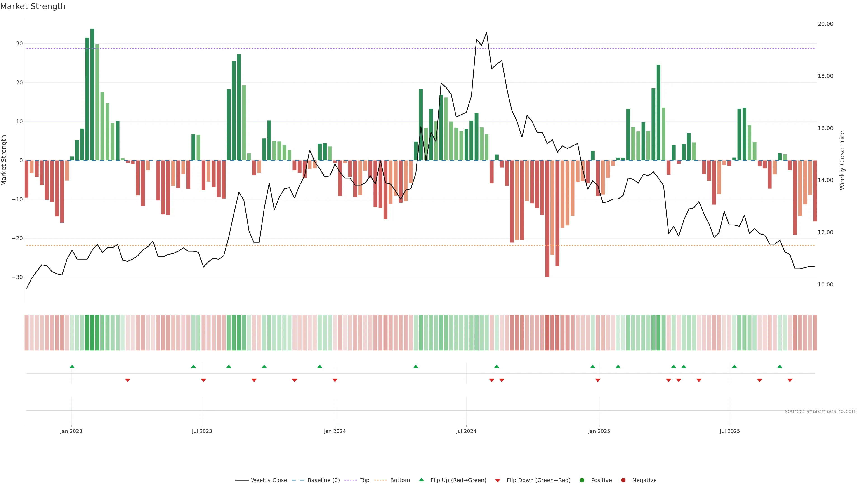Click the dark red Negative legend circle
The height and width of the screenshot is (488, 868).
(x=623, y=480)
